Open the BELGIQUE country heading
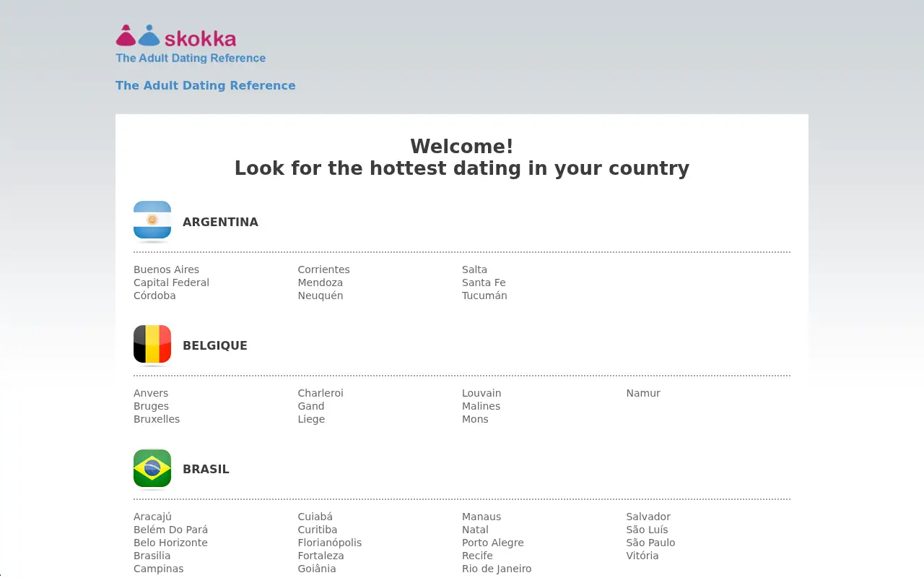This screenshot has height=578, width=924. (x=215, y=345)
